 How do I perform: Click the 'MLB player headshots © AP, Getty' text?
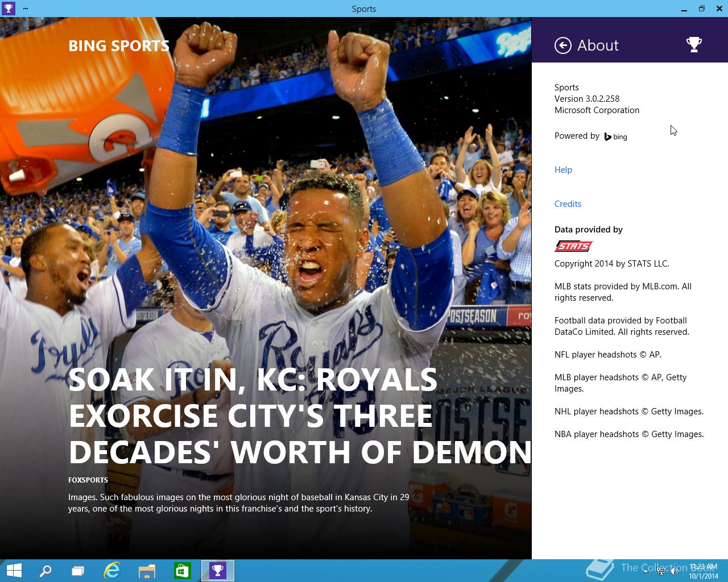coord(621,383)
